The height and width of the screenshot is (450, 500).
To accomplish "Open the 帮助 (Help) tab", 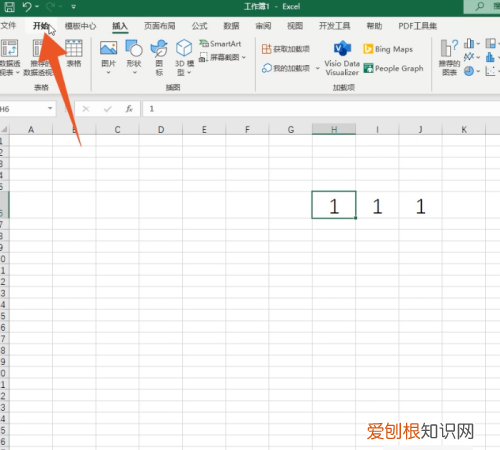I will click(x=374, y=26).
